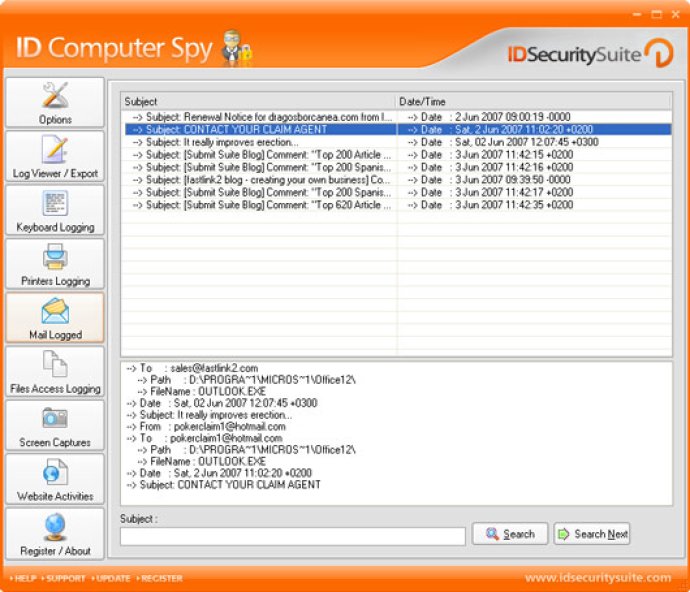
Task: Open the Log Viewer / Export panel
Action: point(55,156)
